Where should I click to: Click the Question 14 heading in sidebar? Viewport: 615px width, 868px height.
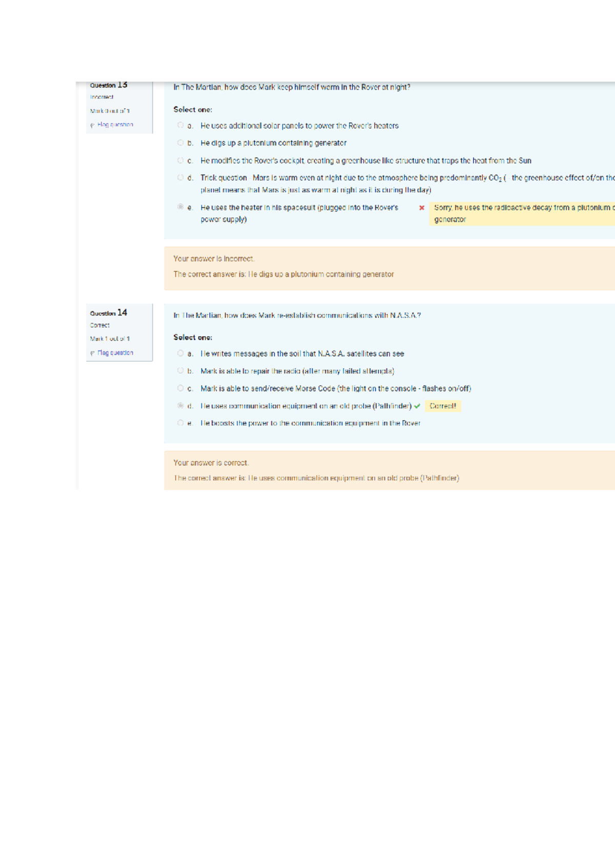pos(109,313)
